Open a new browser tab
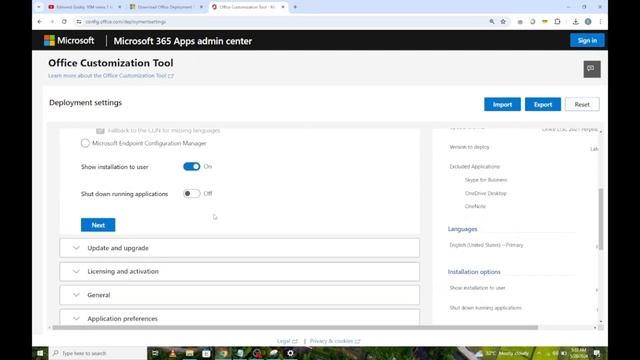 295,7
